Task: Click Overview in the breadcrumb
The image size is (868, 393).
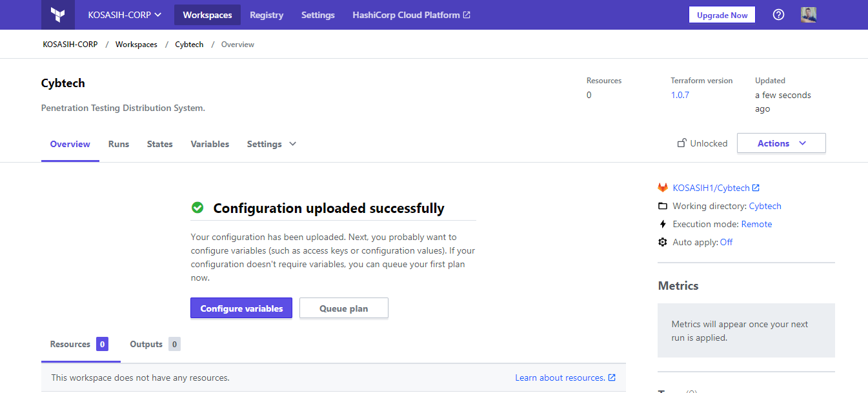Action: coord(237,45)
